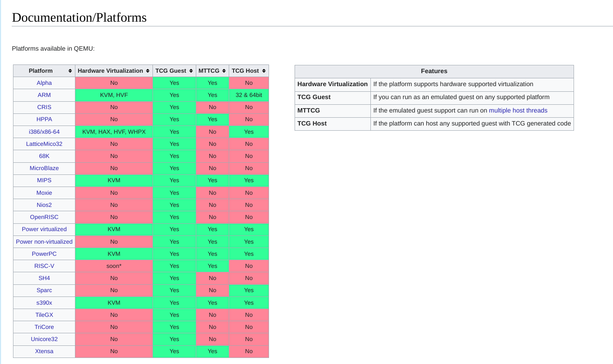Viewport: 613px width, 364px height.
Task: Open the HPPA platform link
Action: click(x=44, y=119)
